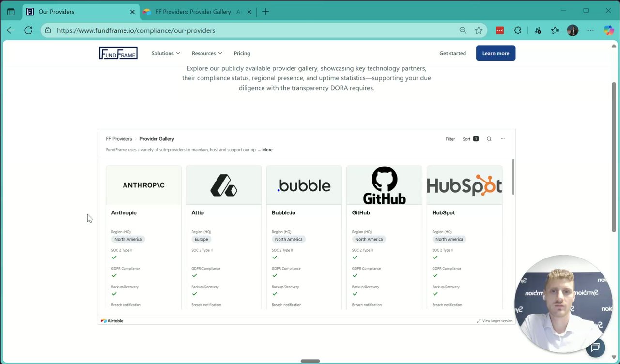This screenshot has width=620, height=364.
Task: Click the Get started link
Action: (452, 53)
